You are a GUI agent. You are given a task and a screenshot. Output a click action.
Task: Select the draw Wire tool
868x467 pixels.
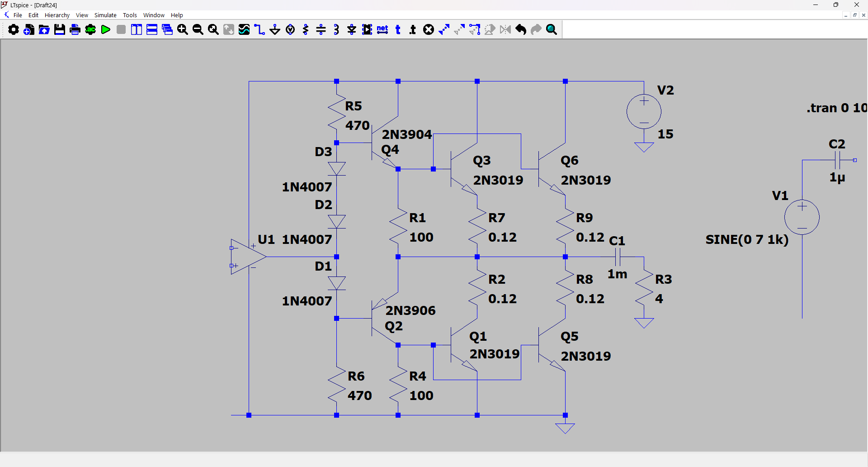pyautogui.click(x=259, y=30)
